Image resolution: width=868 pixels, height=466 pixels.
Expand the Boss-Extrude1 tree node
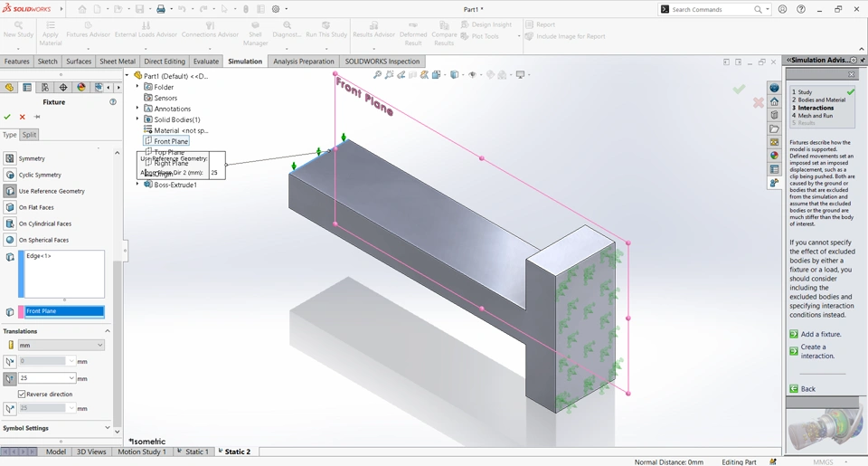137,185
